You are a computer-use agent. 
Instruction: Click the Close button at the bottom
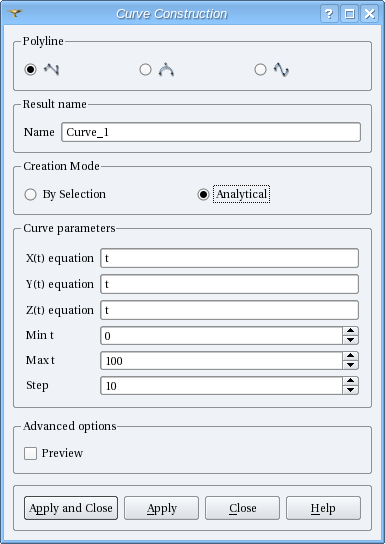[x=242, y=508]
